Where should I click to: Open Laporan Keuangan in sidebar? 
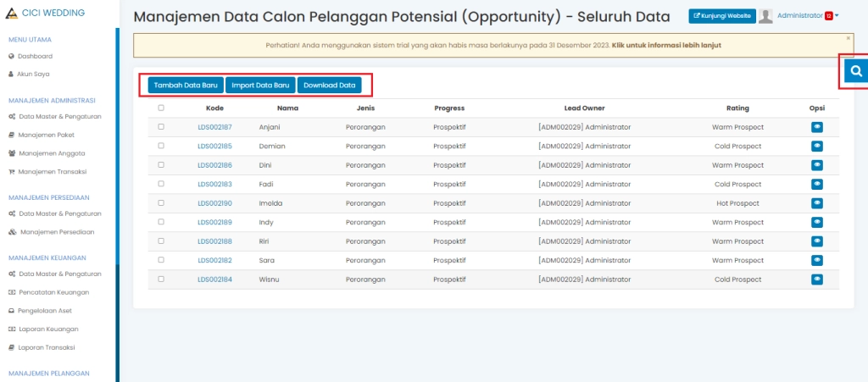click(43, 329)
